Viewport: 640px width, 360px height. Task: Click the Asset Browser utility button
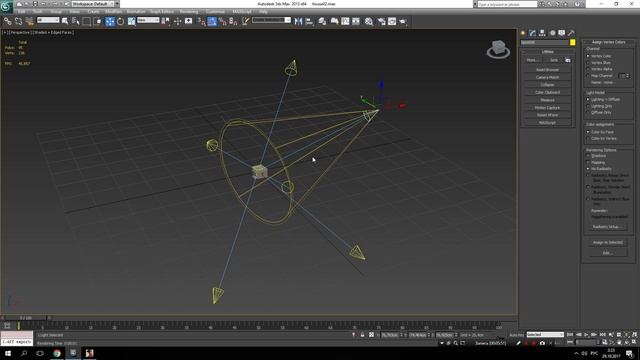pyautogui.click(x=547, y=70)
